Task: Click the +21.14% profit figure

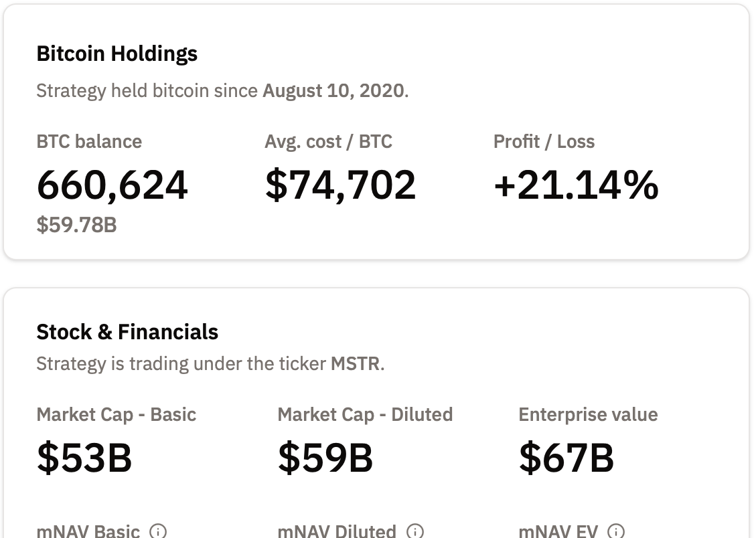Action: (576, 185)
